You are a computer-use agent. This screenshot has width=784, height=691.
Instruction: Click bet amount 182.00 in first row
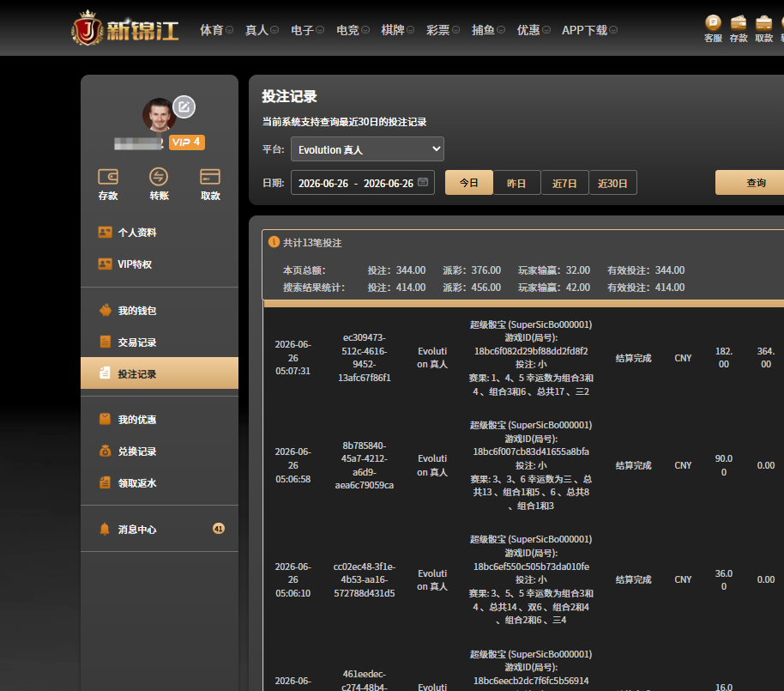click(x=723, y=358)
